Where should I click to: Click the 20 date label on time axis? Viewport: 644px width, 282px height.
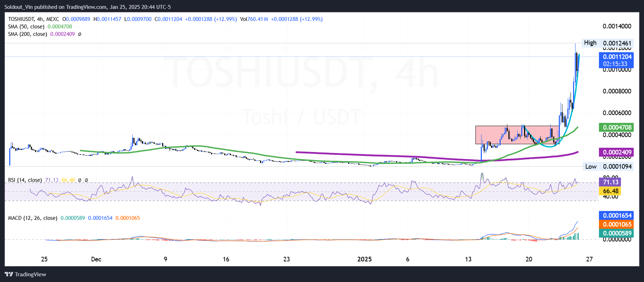[529, 259]
